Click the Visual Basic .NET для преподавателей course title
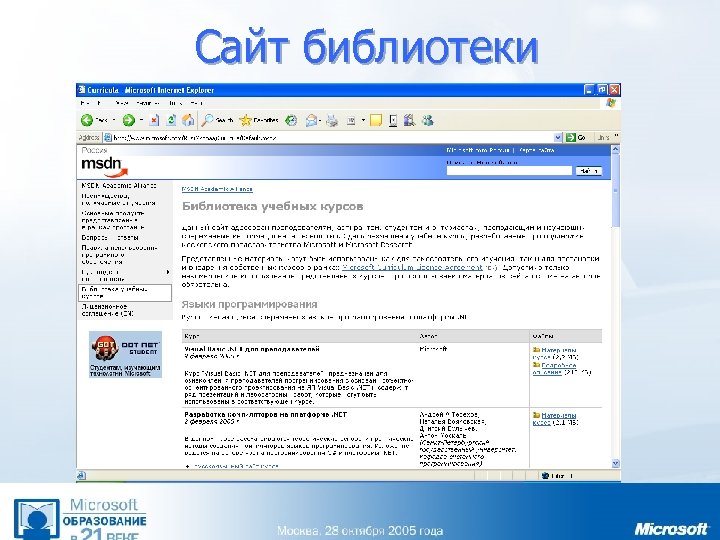The width and height of the screenshot is (720, 540). tap(252, 349)
